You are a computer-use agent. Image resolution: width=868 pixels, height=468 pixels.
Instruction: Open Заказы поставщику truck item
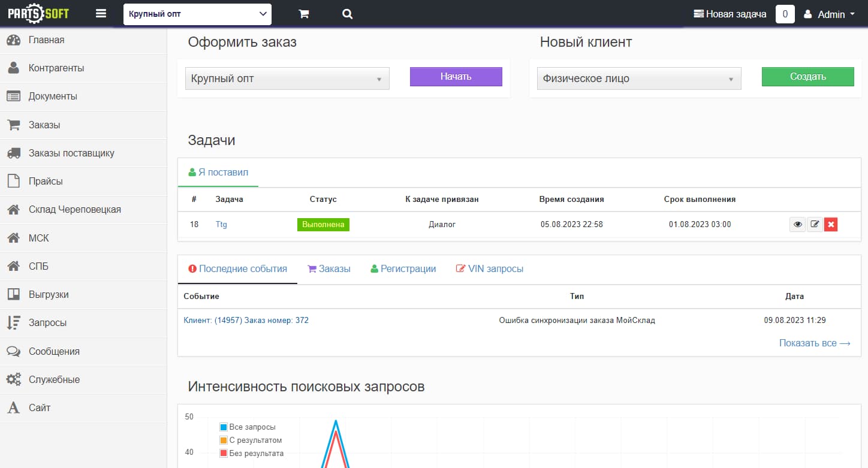tap(71, 153)
